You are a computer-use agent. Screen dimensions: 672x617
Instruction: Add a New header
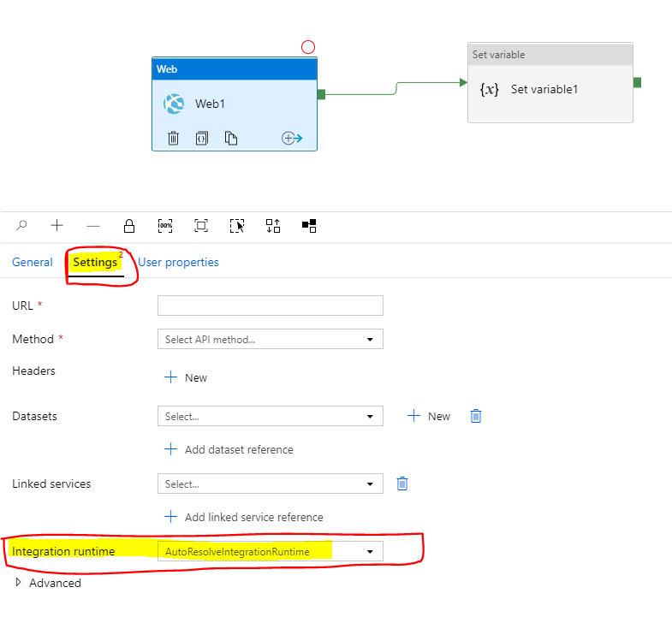pos(186,377)
